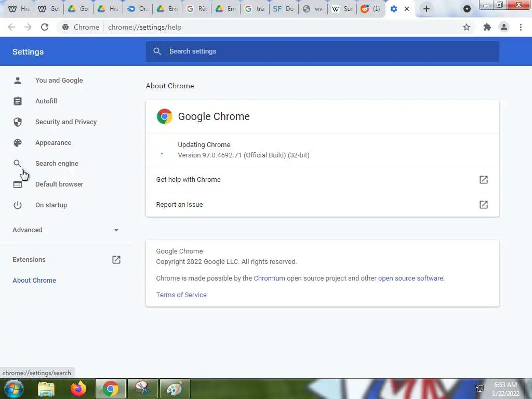Screen dimensions: 532x399
Task: Open the Windows Start menu
Action: [x=14, y=389]
